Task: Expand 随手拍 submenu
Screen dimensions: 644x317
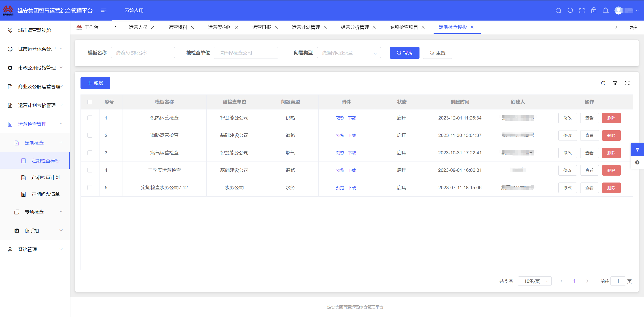Action: click(x=35, y=231)
